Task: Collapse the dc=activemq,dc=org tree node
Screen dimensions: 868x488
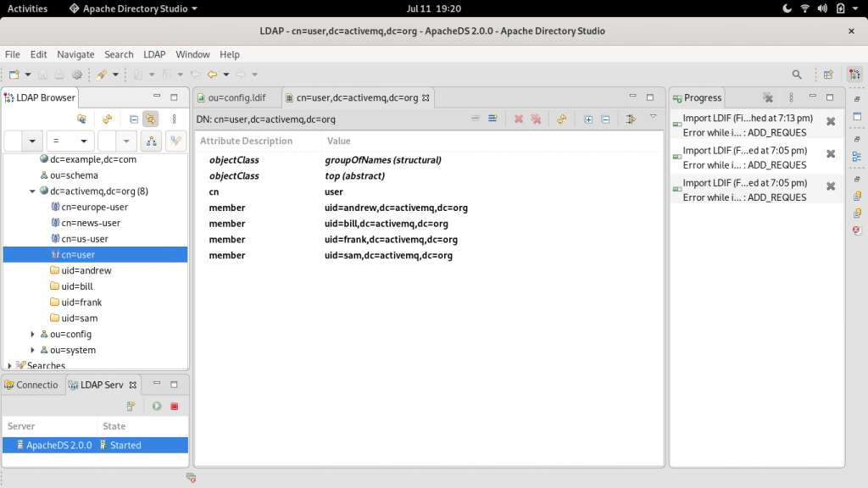Action: click(33, 191)
